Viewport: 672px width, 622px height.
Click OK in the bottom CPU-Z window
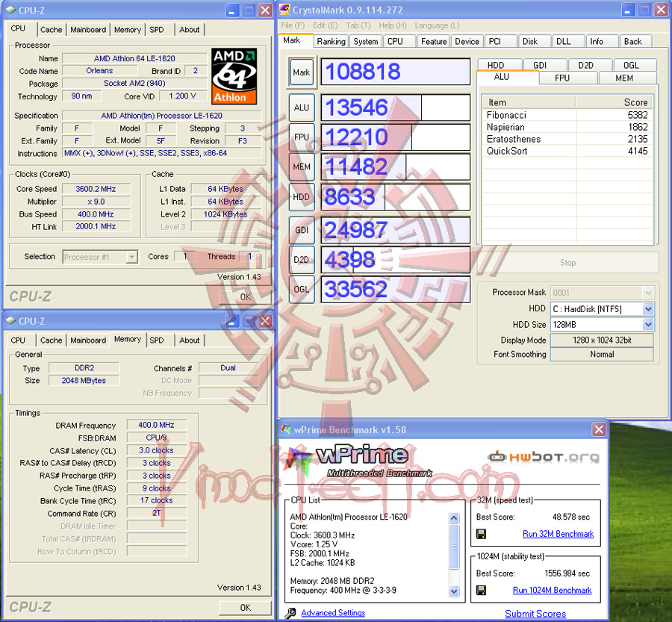coord(245,607)
